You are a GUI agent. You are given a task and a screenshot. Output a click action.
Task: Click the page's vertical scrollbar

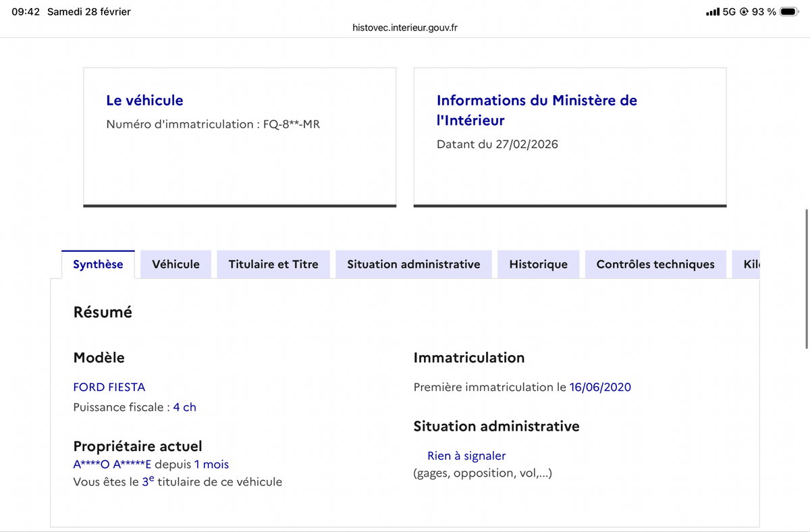[x=806, y=278]
